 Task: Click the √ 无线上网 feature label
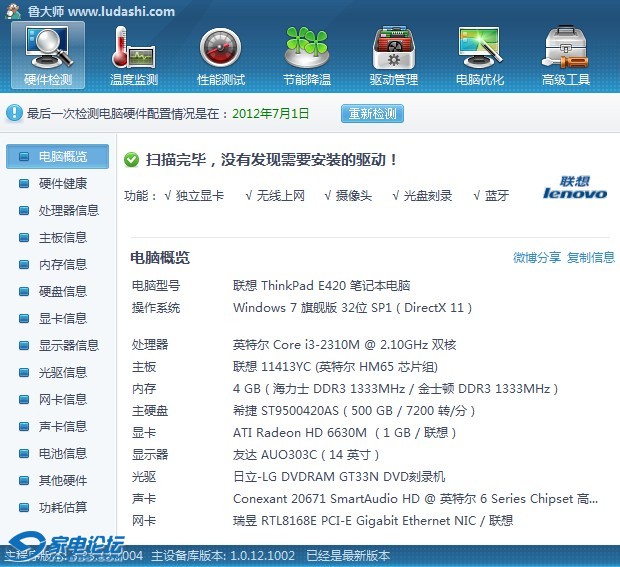coord(275,195)
